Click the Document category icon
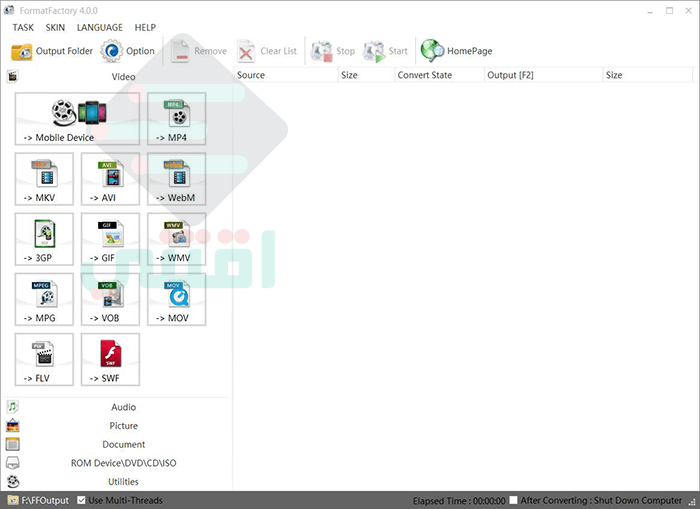The image size is (700, 509). click(x=12, y=444)
